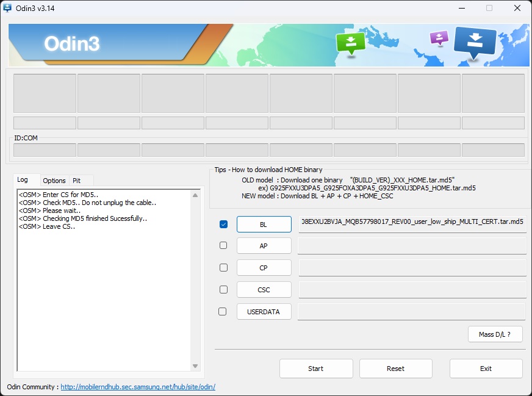Minimize the Odin3 window
532x396 pixels.
460,8
